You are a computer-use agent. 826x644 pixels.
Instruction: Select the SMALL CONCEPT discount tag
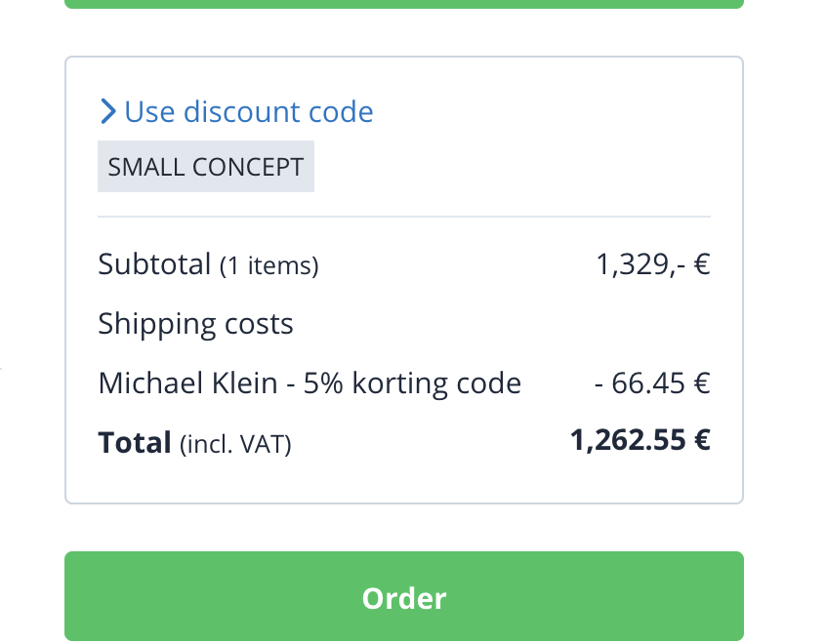[x=206, y=167]
